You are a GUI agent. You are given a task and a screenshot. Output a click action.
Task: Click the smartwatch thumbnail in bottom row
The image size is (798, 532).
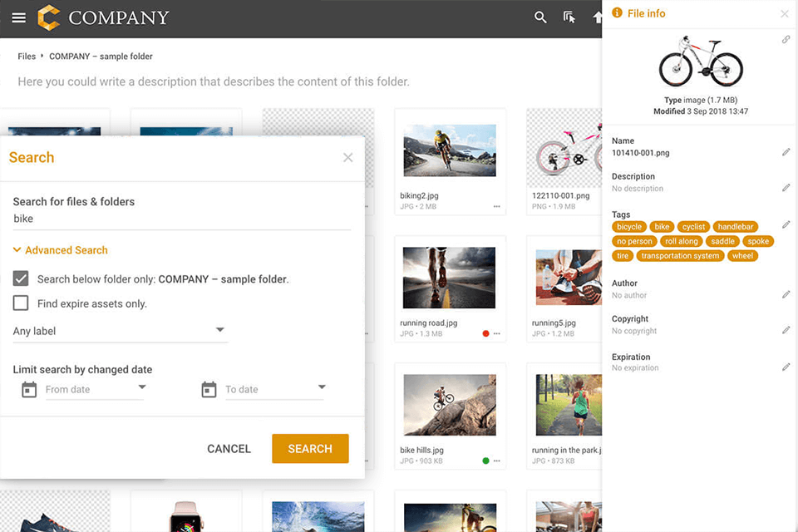coord(185,517)
